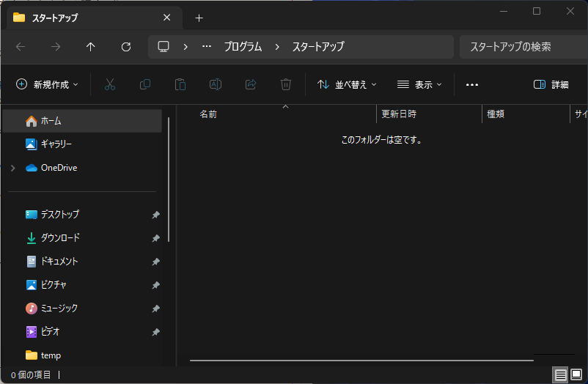
Task: Add a new tab with plus button
Action: coord(199,18)
